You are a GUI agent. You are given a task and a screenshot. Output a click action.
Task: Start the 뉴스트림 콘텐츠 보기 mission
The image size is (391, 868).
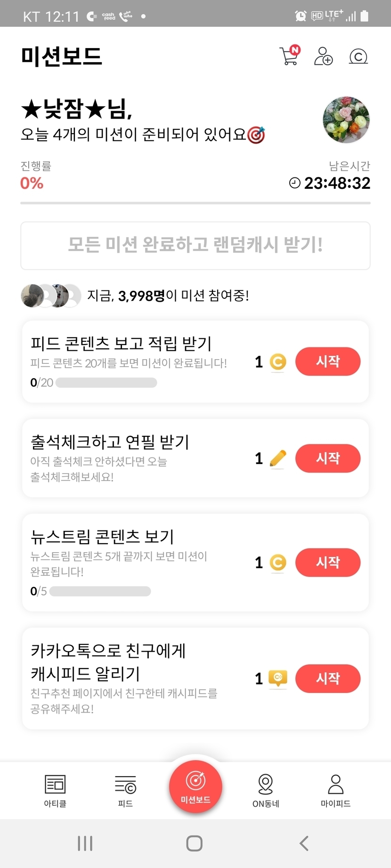coord(328,563)
